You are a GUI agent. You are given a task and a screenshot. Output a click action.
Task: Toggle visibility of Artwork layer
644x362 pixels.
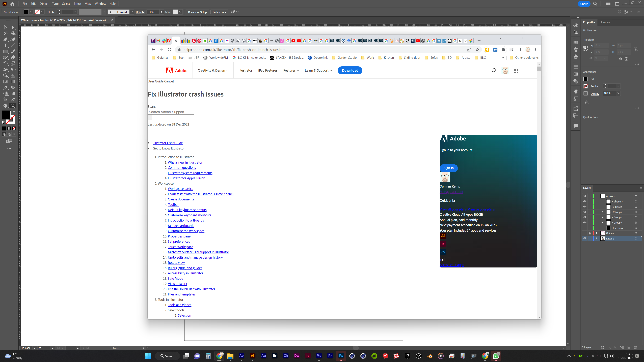585,196
